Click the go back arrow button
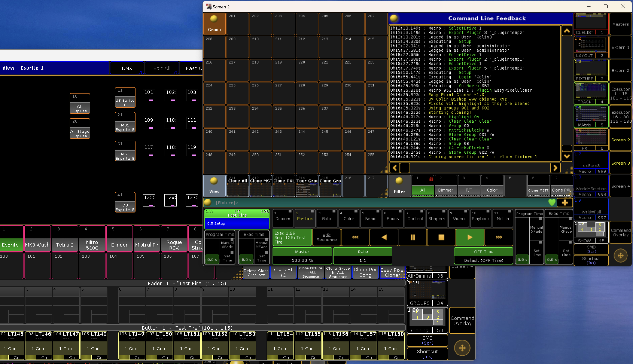This screenshot has width=633, height=364. pos(384,237)
